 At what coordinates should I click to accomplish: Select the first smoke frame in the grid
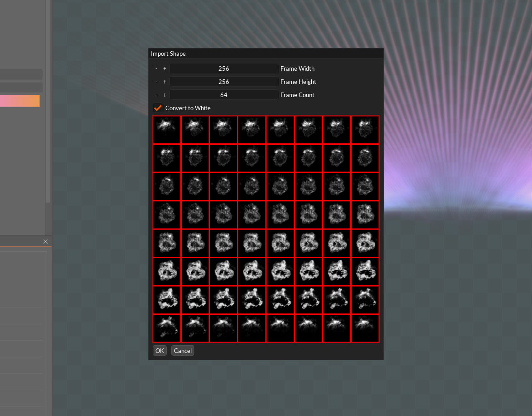(x=166, y=129)
